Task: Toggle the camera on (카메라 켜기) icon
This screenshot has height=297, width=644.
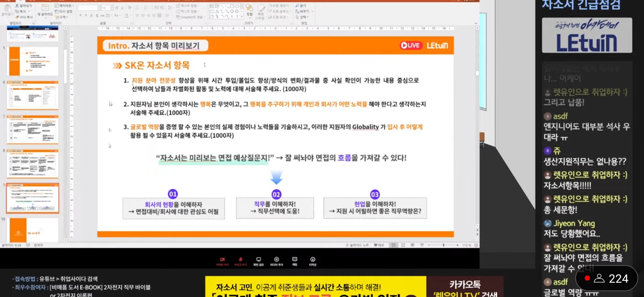Action: [222, 259]
